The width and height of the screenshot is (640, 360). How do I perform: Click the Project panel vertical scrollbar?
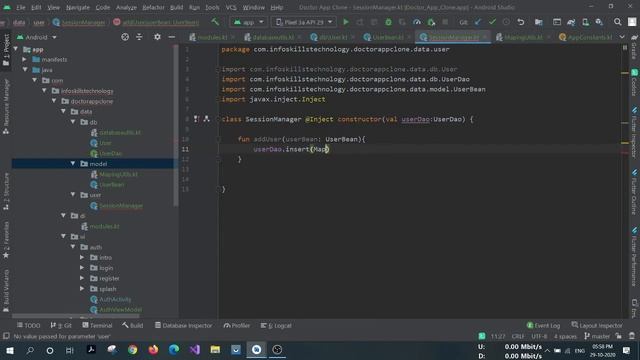(176, 127)
